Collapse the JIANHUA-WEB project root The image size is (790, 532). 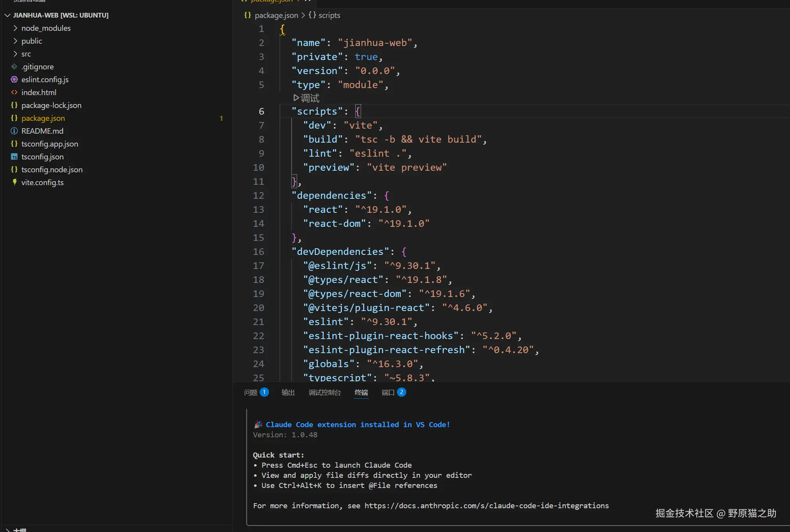click(x=7, y=15)
